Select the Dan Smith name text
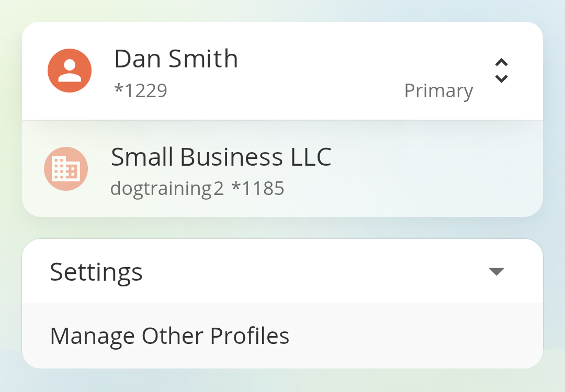Viewport: 565px width, 392px height. tap(176, 59)
